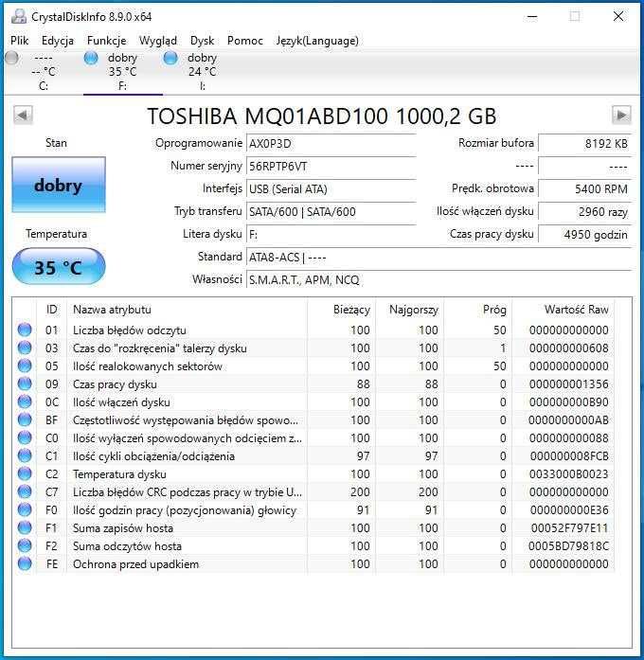Click the Standard field ATA8-ACS
The height and width of the screenshot is (660, 644).
[438, 258]
